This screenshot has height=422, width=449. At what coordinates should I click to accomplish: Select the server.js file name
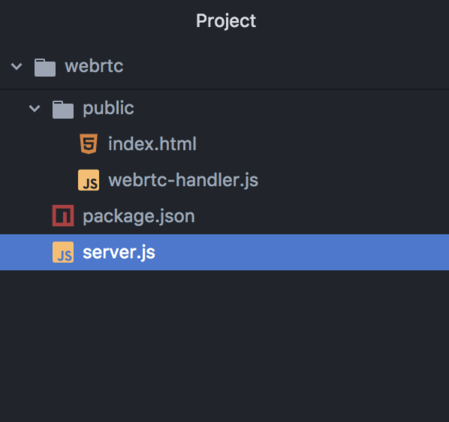[119, 252]
